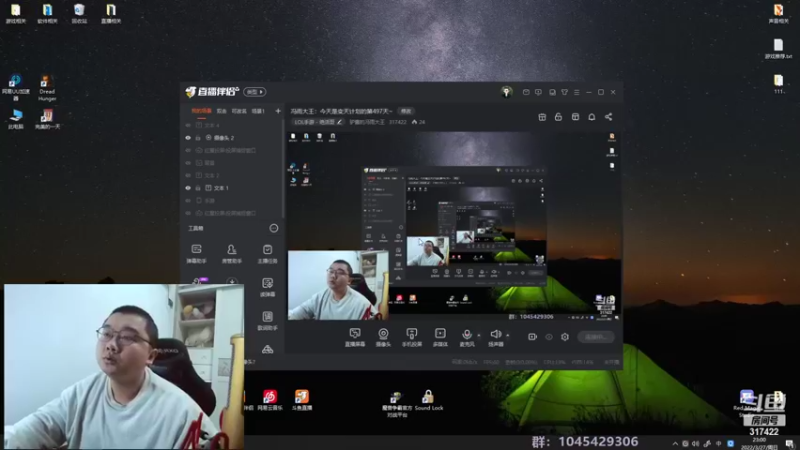This screenshot has height=450, width=800.
Task: Open the notification bell icon
Action: click(x=592, y=117)
